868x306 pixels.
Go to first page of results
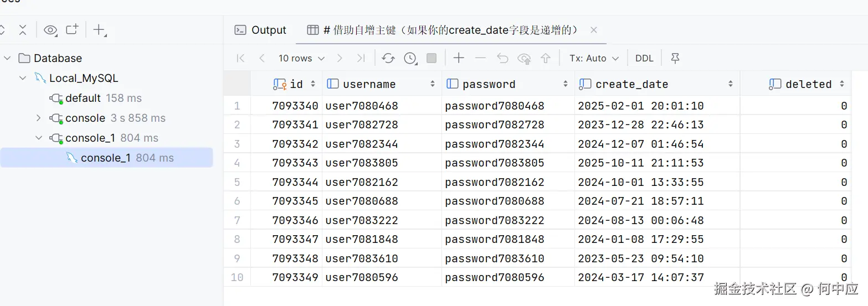[240, 58]
